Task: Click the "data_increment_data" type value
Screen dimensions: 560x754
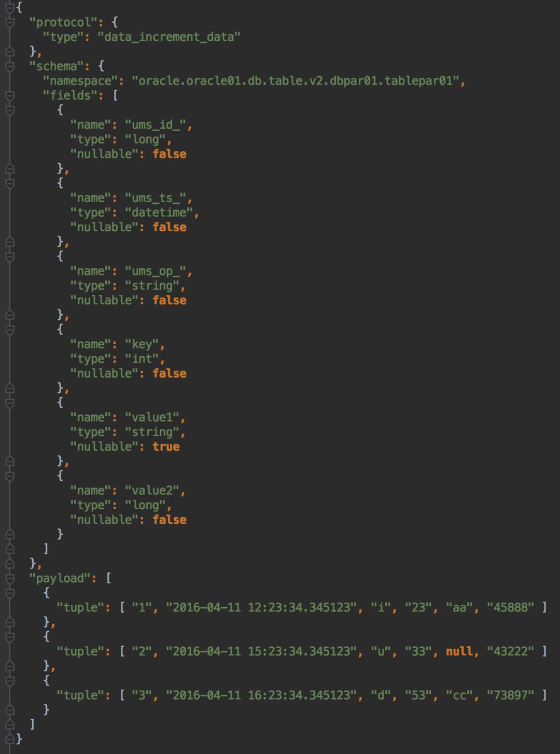Action: click(x=169, y=37)
